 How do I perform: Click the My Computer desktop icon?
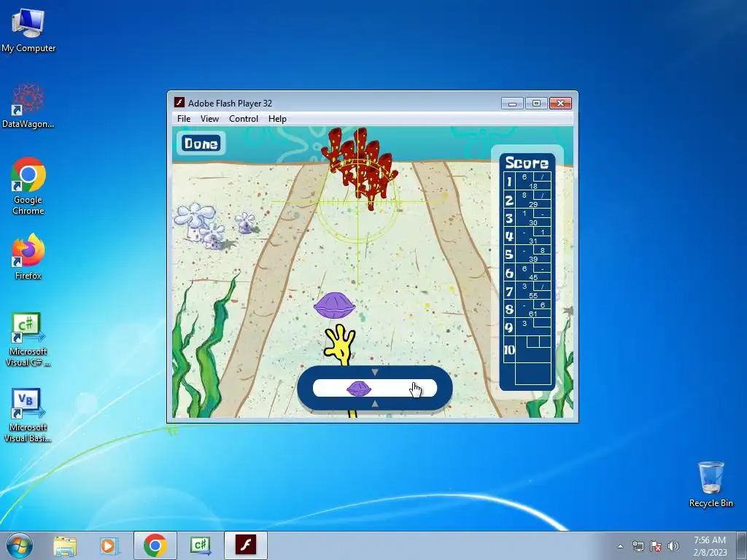click(28, 30)
